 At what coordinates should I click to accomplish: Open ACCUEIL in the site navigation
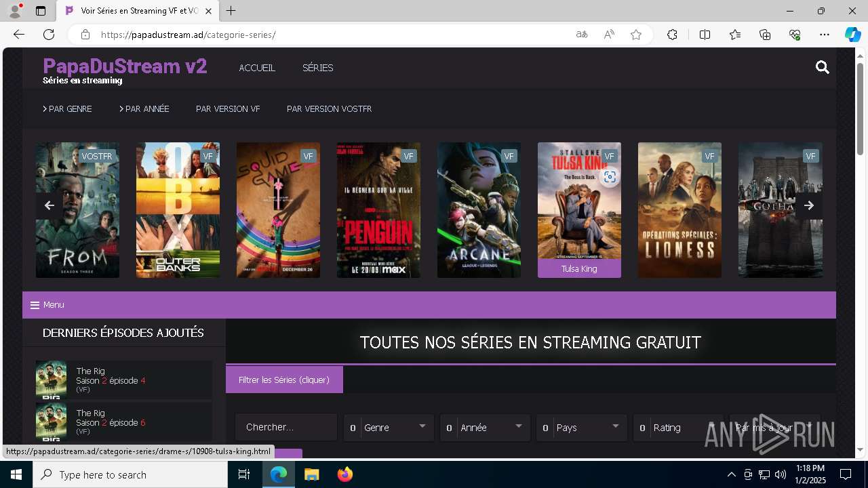pos(257,68)
